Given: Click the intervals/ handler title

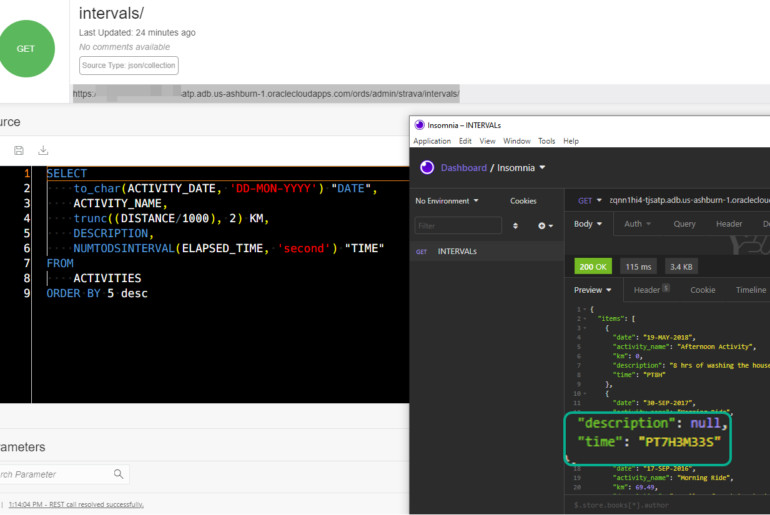Looking at the screenshot, I should 111,13.
